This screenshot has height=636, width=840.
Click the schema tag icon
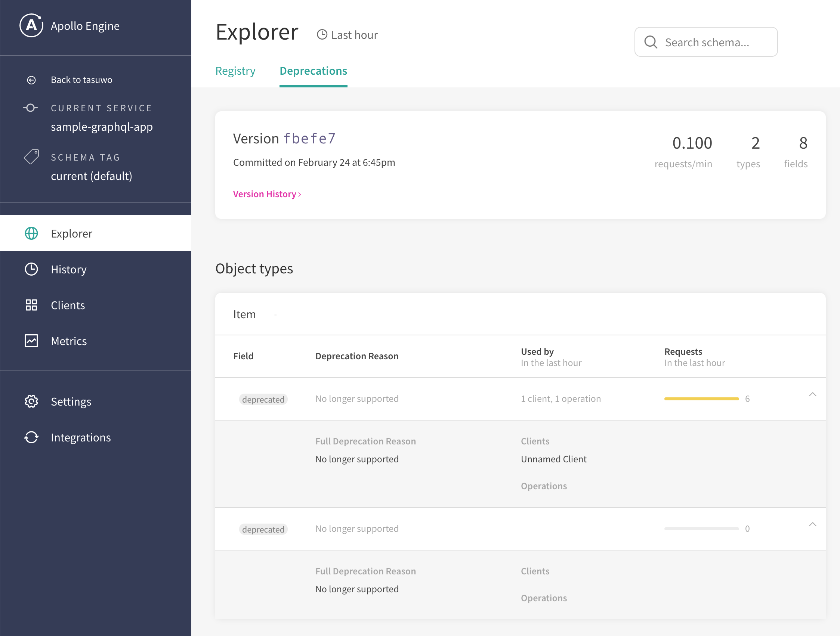pos(31,156)
